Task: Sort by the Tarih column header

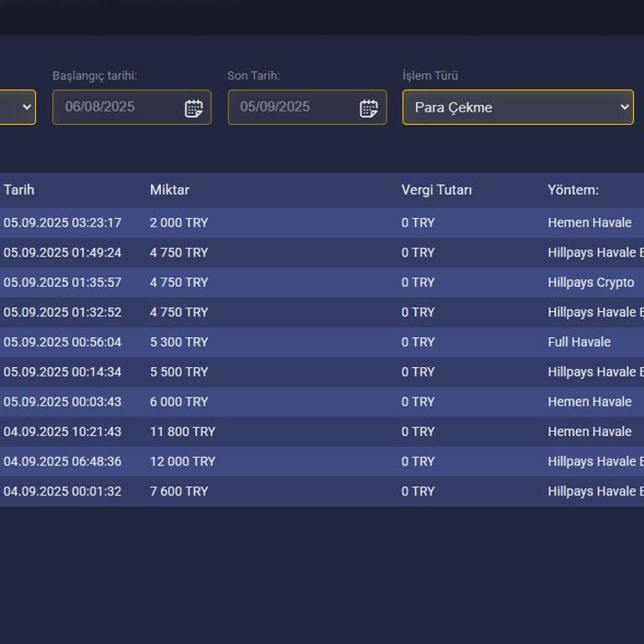Action: click(x=18, y=190)
